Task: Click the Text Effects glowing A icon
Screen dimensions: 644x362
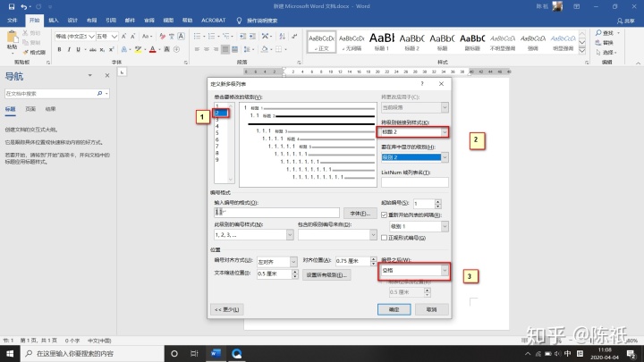Action: [x=124, y=49]
